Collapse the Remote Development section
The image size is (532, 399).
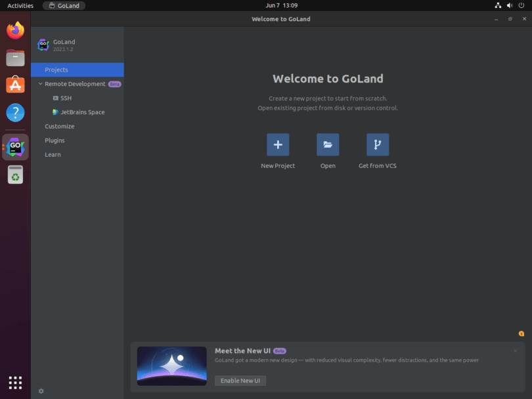click(x=41, y=84)
